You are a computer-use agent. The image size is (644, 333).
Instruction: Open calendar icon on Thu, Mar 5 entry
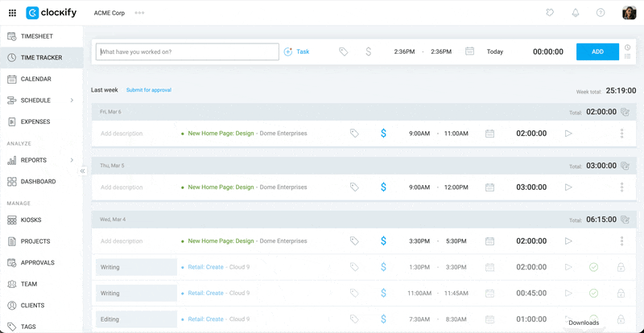(489, 187)
